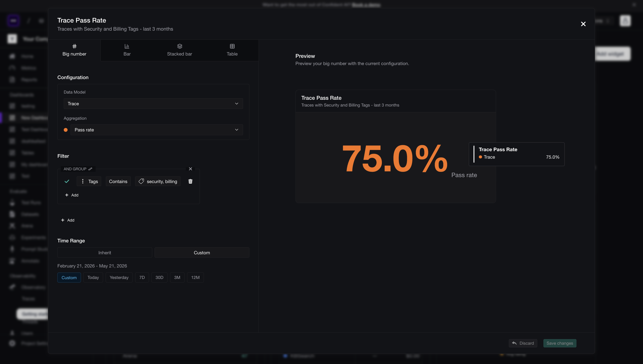Set time range preset to Today
Image resolution: width=643 pixels, height=364 pixels.
93,277
